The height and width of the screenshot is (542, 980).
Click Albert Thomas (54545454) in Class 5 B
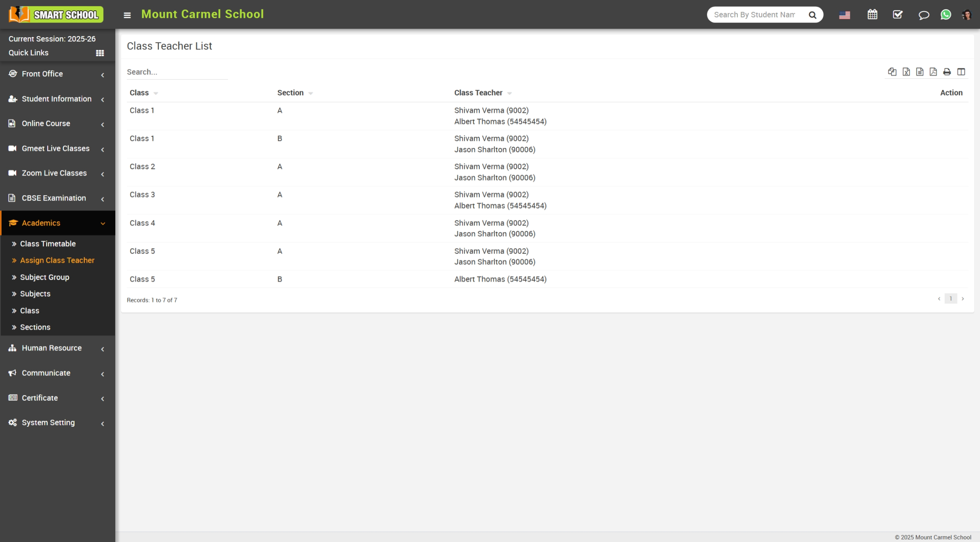point(500,279)
